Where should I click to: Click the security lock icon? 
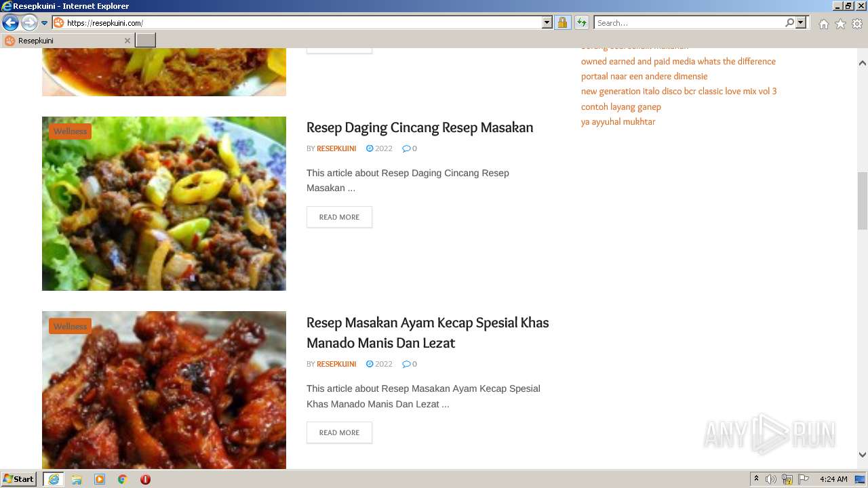pyautogui.click(x=562, y=22)
